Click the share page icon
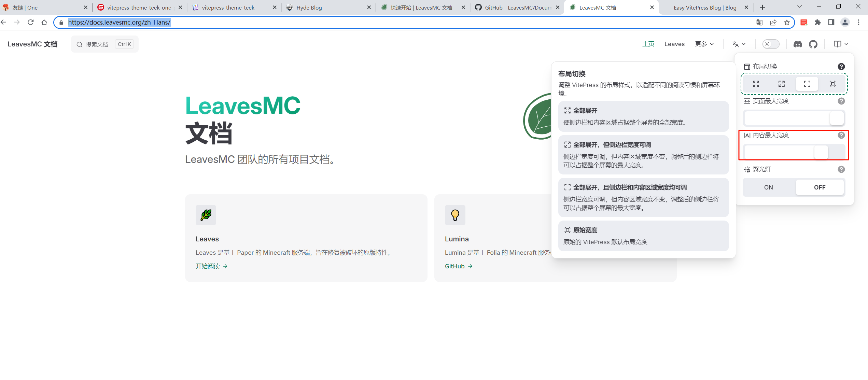868x380 pixels. tap(773, 23)
